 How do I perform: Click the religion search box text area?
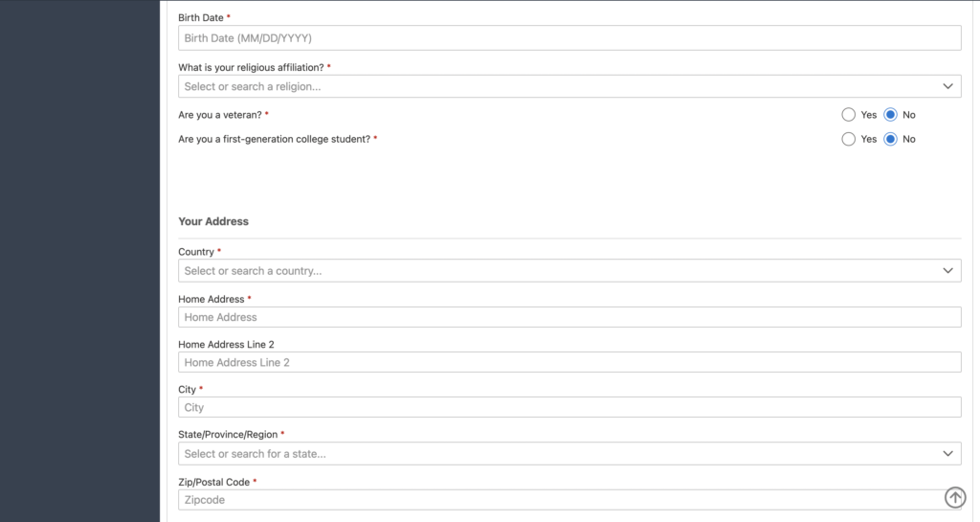[253, 87]
